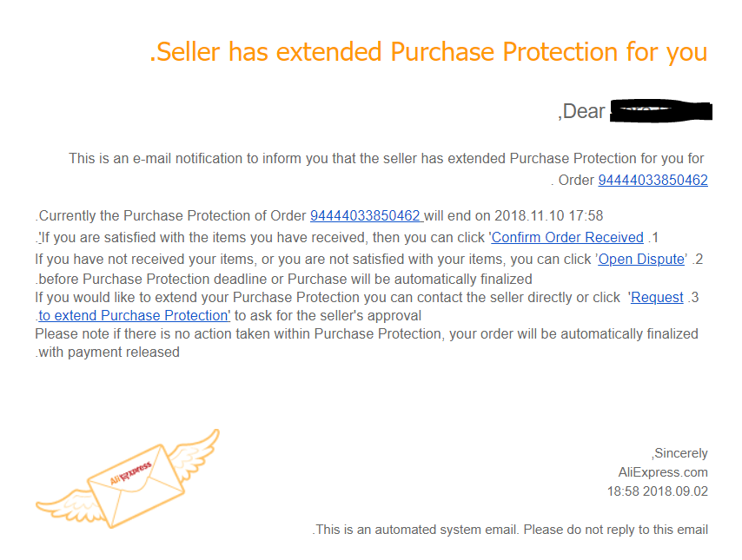Image resolution: width=742 pixels, height=560 pixels.
Task: Click the 'Dear' greeting text
Action: pyautogui.click(x=582, y=112)
